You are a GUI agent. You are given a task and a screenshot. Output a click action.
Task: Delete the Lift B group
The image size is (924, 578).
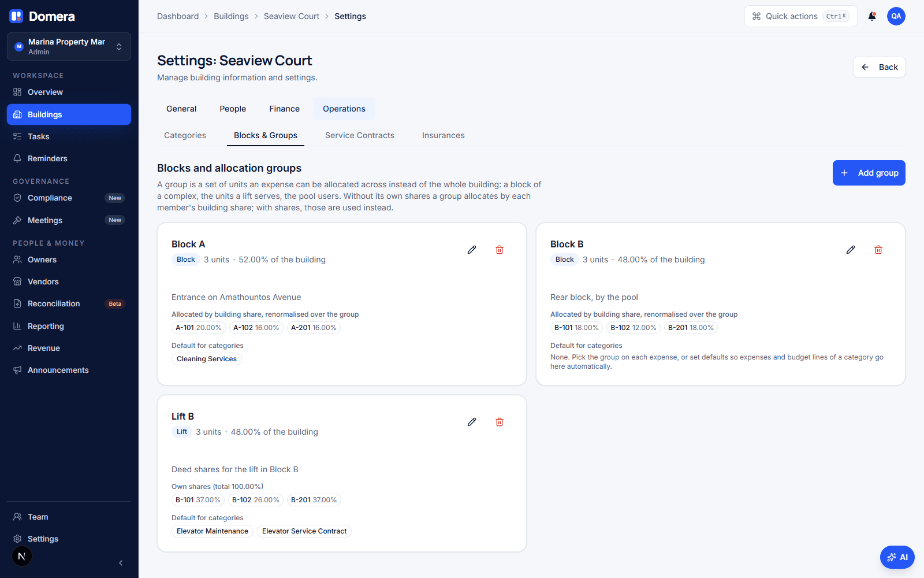pyautogui.click(x=500, y=422)
